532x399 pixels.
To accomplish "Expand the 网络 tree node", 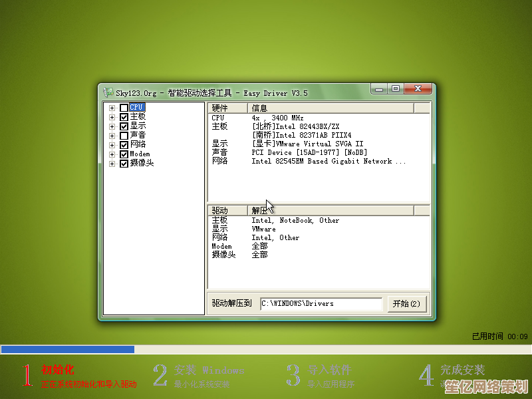I will click(112, 145).
